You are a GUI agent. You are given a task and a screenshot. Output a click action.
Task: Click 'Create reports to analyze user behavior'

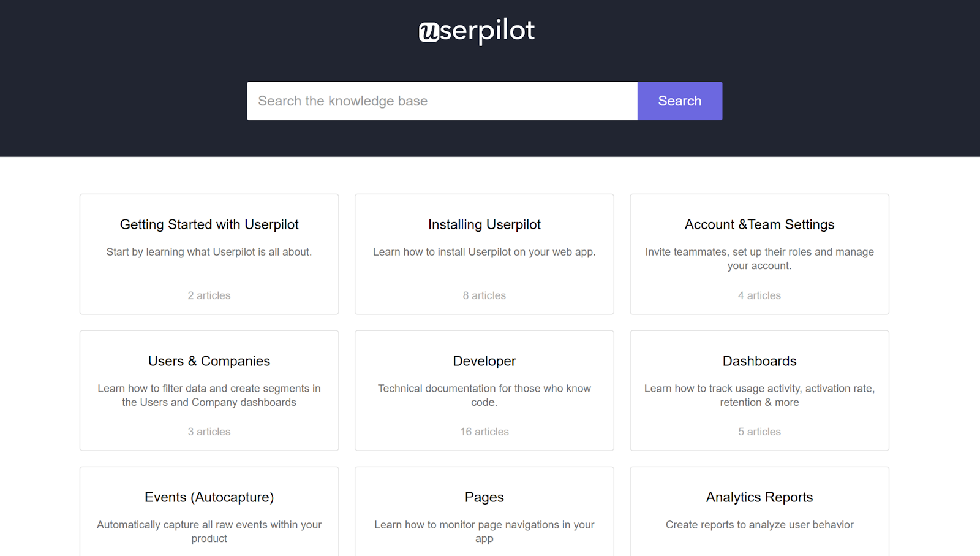click(759, 525)
